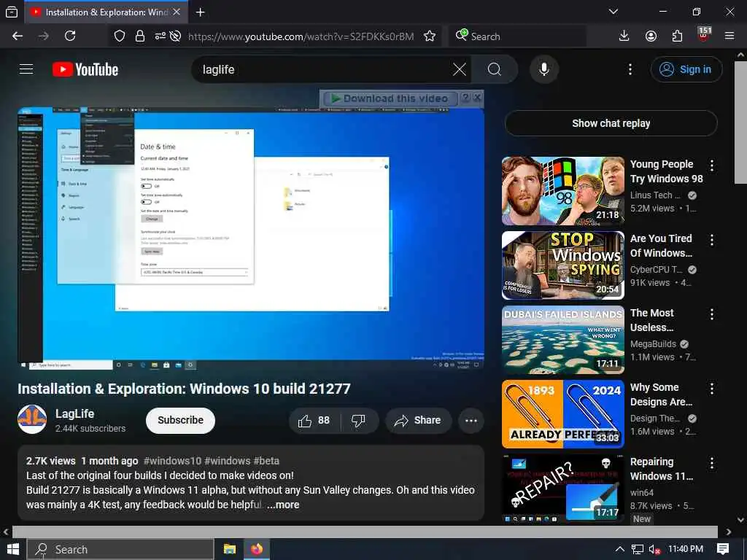Go back in Firefox
The height and width of the screenshot is (560, 747).
point(18,36)
